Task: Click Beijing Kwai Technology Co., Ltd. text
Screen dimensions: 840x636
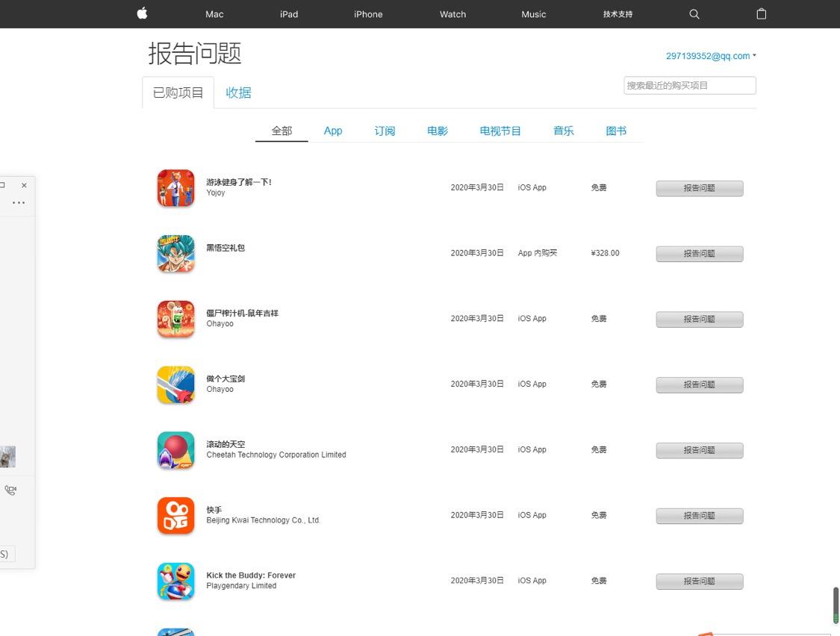Action: click(x=263, y=520)
